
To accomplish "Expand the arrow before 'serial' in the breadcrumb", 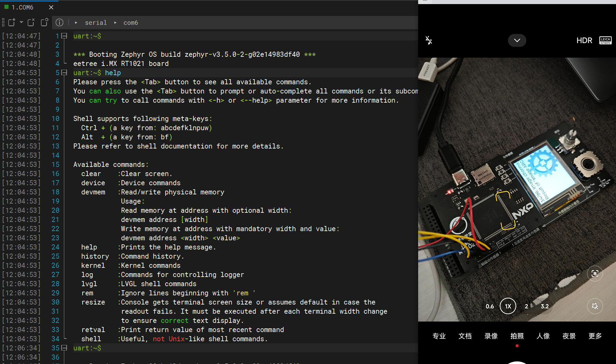I will (76, 23).
